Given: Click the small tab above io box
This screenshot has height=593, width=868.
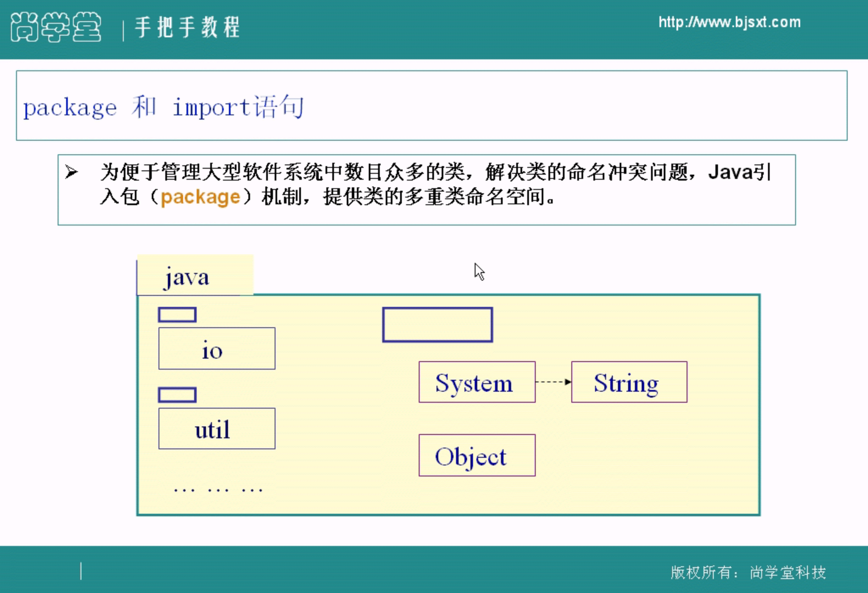Looking at the screenshot, I should point(177,315).
